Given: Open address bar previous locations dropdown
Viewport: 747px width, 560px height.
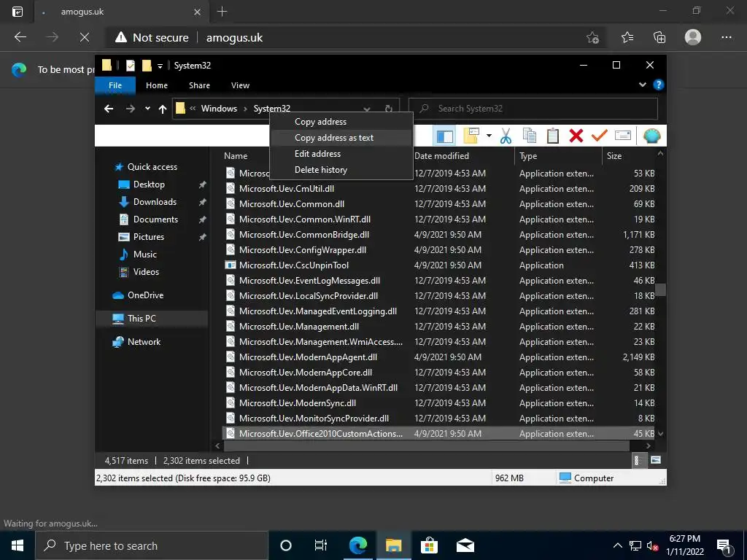Looking at the screenshot, I should [x=367, y=109].
